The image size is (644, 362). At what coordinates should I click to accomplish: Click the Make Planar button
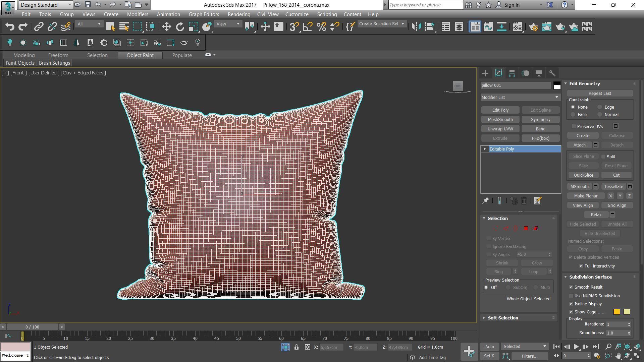tap(586, 196)
